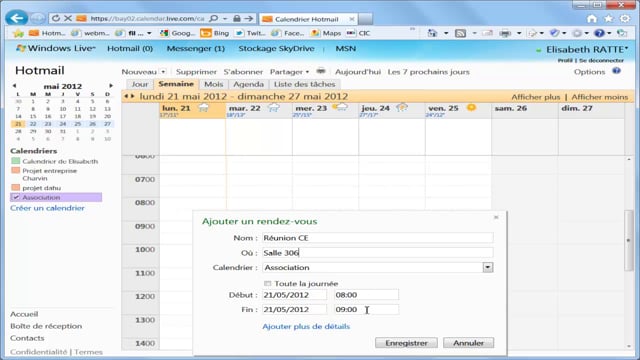Image resolution: width=640 pixels, height=360 pixels.
Task: Go to previous month in mini calendar
Action: [x=14, y=86]
